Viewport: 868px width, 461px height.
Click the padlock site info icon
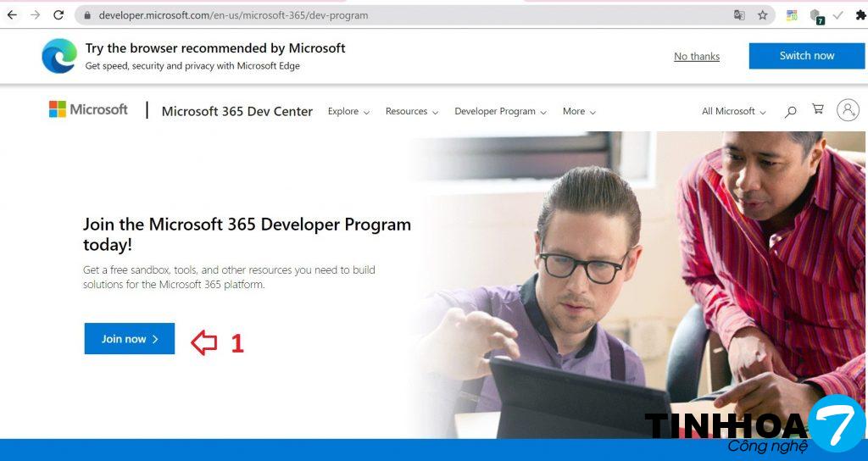[87, 15]
